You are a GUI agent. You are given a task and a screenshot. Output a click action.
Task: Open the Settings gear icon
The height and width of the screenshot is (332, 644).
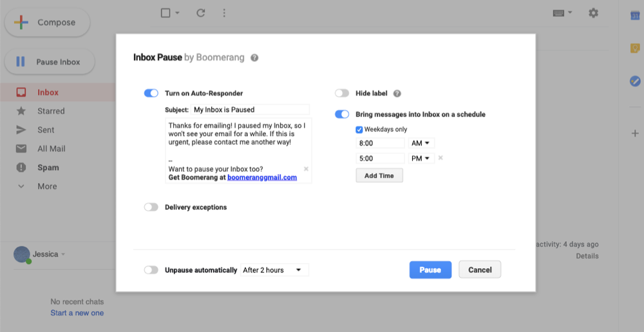click(x=593, y=13)
